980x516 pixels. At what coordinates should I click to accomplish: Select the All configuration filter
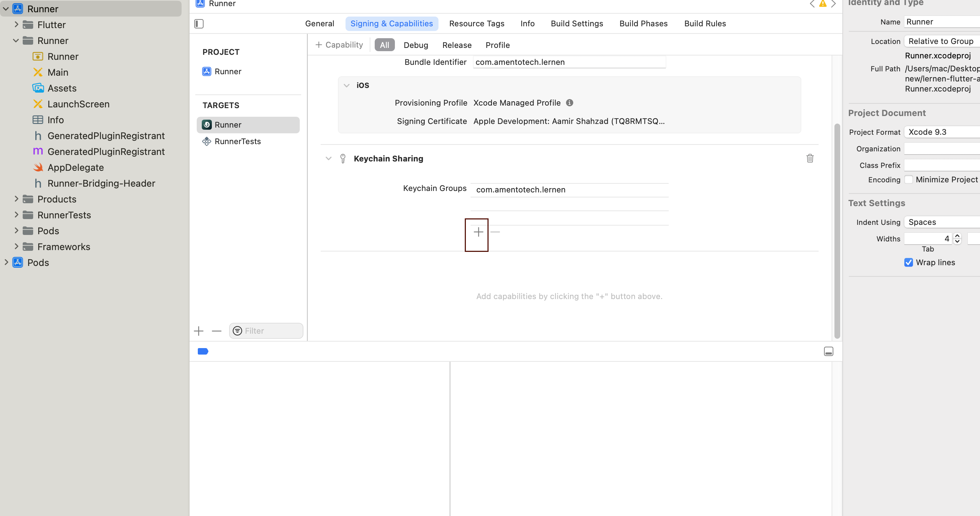pyautogui.click(x=385, y=45)
